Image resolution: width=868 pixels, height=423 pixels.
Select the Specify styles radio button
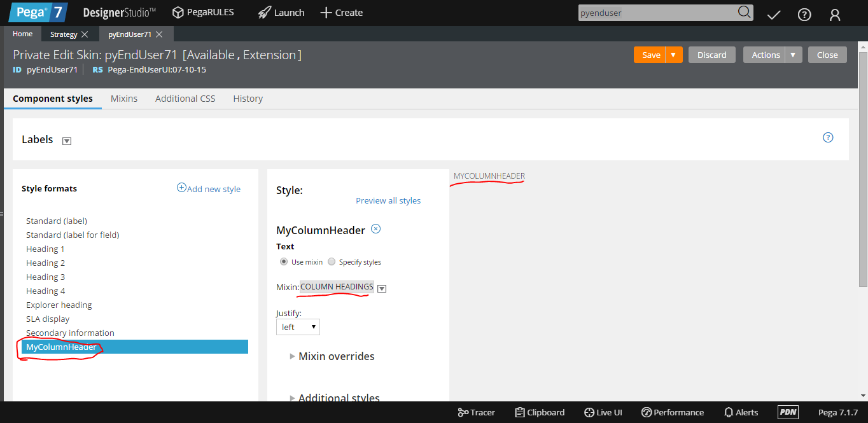[332, 261]
